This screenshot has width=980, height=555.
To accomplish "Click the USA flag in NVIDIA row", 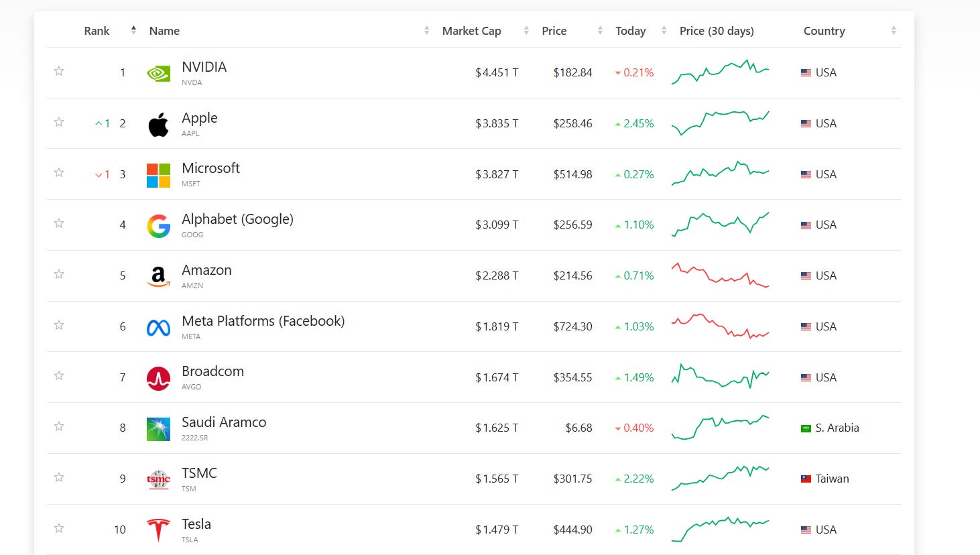I will [806, 72].
